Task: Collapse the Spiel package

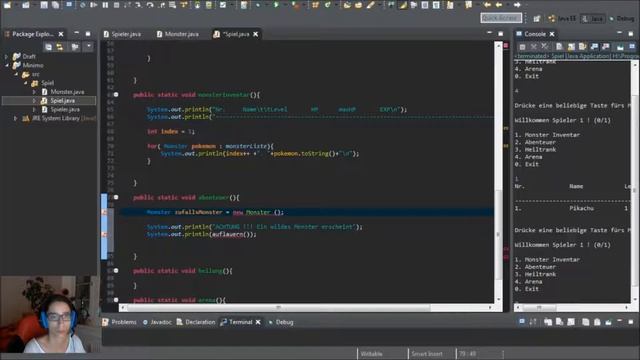Action: pos(25,83)
